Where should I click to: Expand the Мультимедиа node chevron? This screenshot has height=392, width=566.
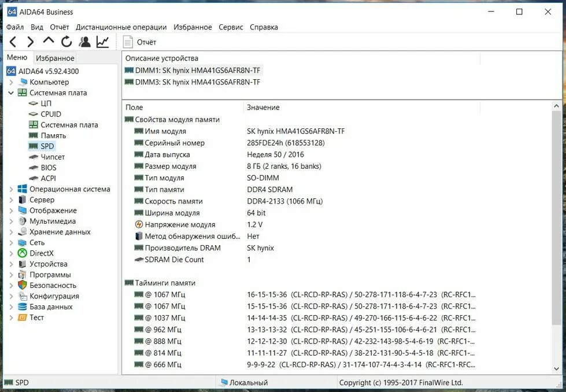(11, 221)
